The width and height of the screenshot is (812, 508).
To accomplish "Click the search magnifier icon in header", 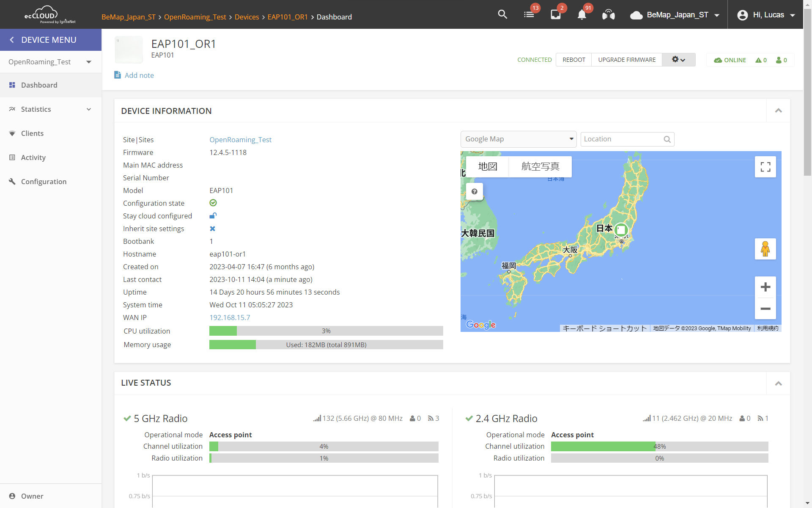I will [502, 14].
